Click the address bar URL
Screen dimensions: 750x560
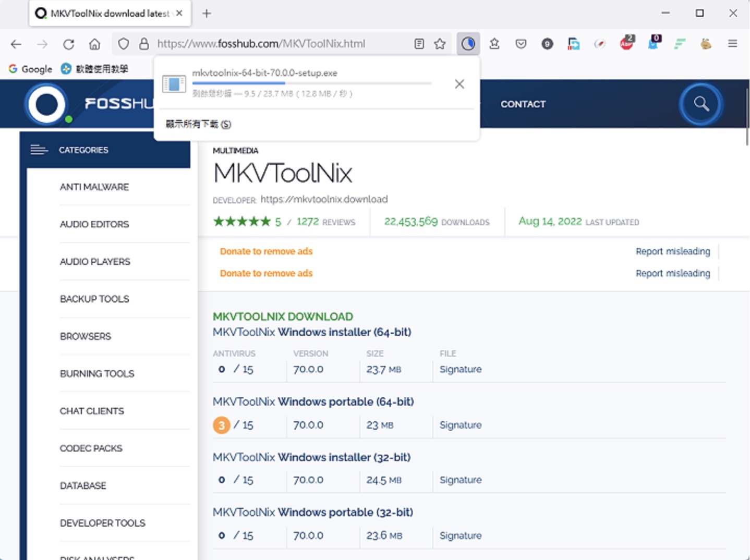261,44
